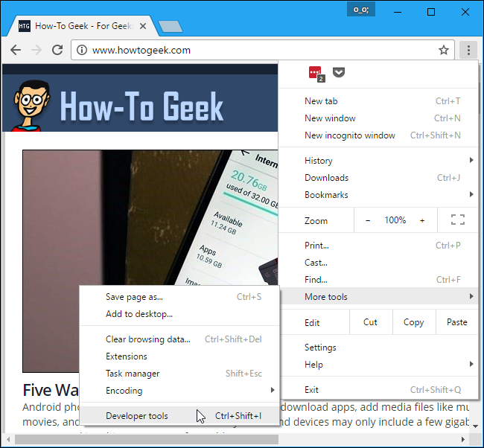Click the three-dot Chrome menu button

(x=468, y=50)
